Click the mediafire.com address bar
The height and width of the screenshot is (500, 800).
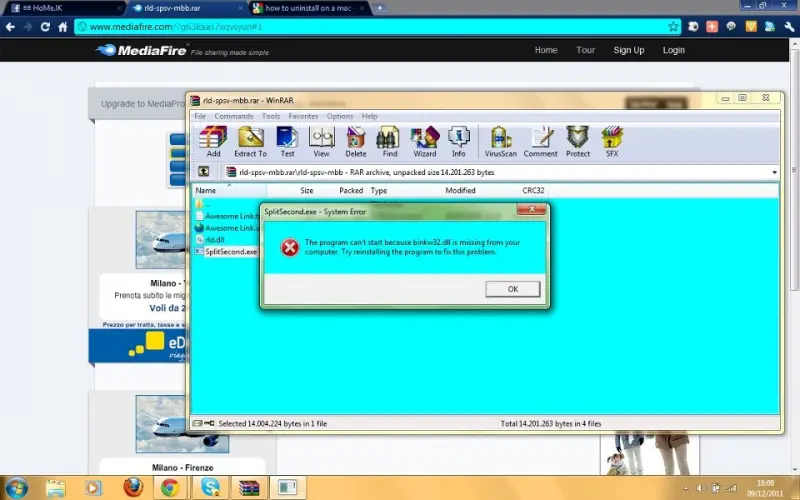(x=378, y=27)
